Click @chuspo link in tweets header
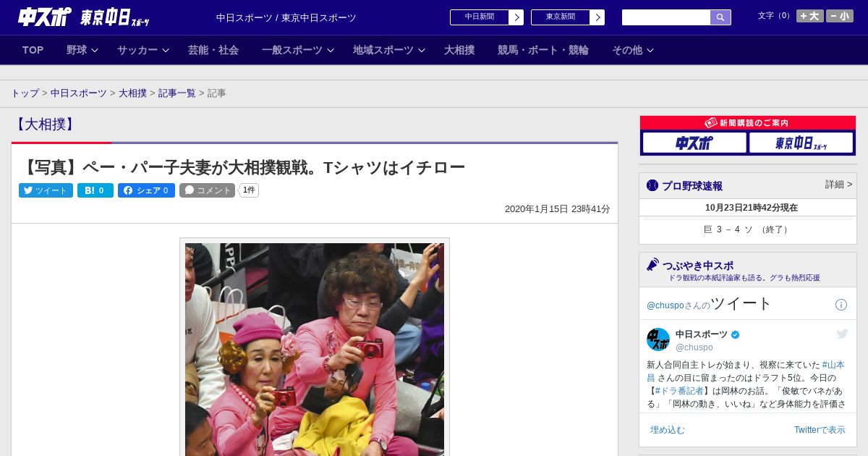This screenshot has height=456, width=868. point(665,305)
